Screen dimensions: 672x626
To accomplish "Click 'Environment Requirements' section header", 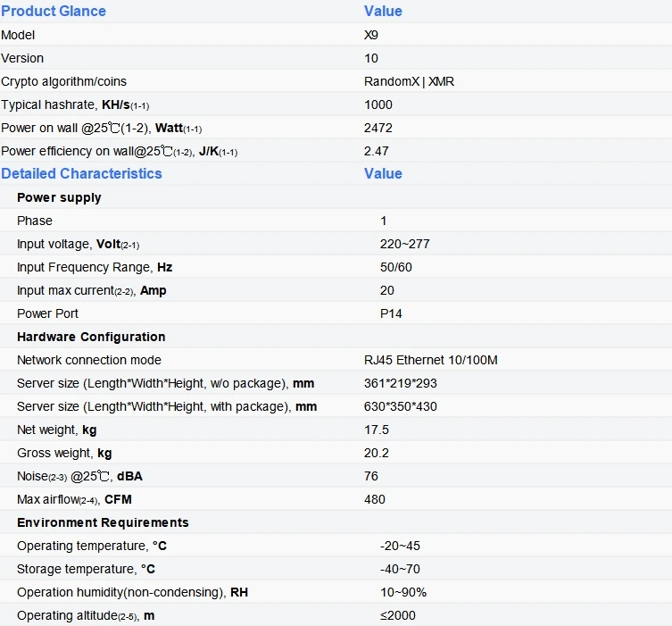I will 103,522.
